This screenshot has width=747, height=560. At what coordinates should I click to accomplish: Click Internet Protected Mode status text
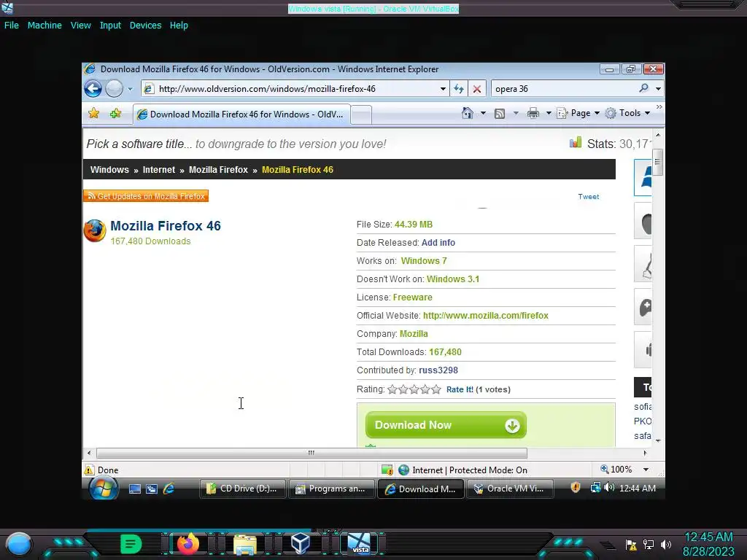[470, 470]
